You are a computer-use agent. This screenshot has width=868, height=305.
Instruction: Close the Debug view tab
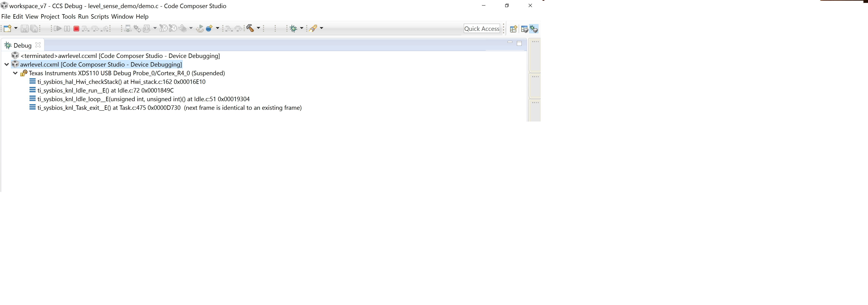[38, 45]
